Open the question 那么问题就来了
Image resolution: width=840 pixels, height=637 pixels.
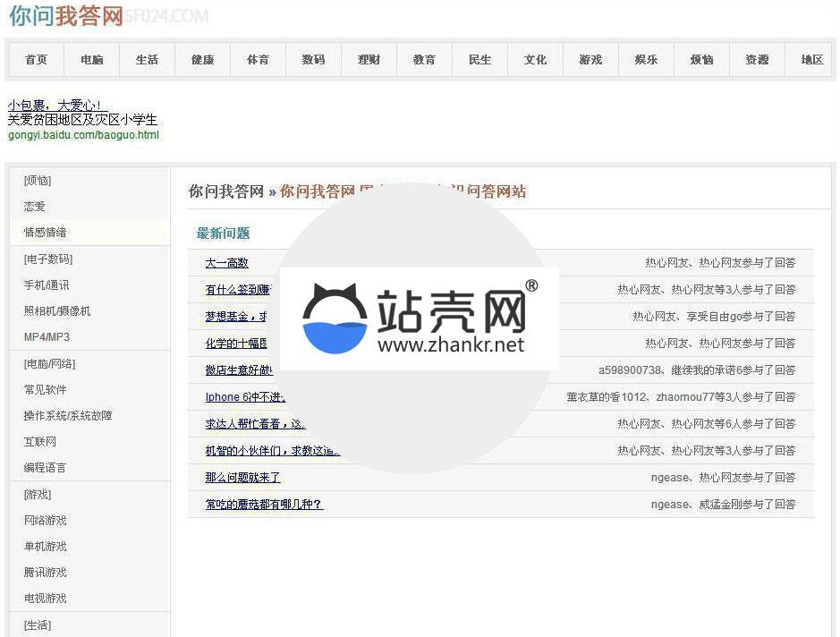[x=242, y=478]
